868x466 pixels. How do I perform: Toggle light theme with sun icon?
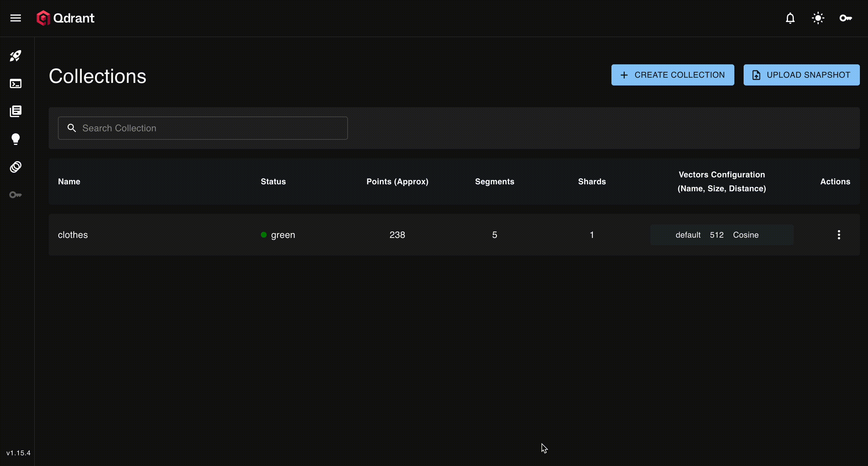coord(818,18)
